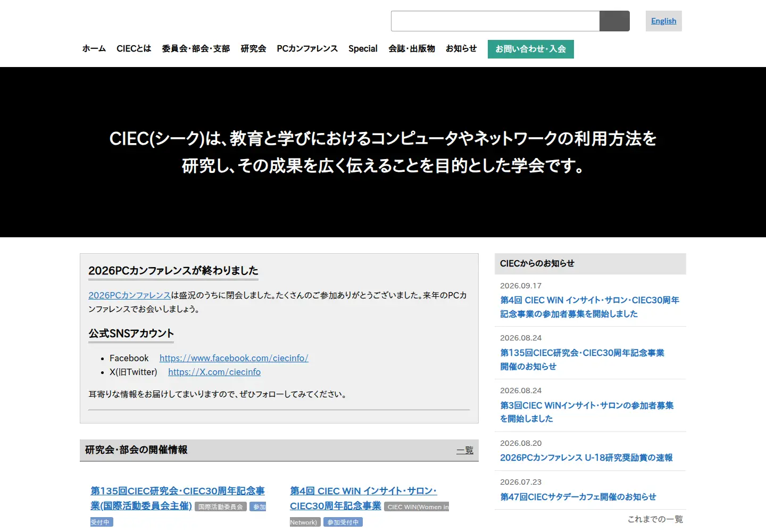Open news 第3回CIEC WiNインサイト・サロンの参加者募集

587,412
